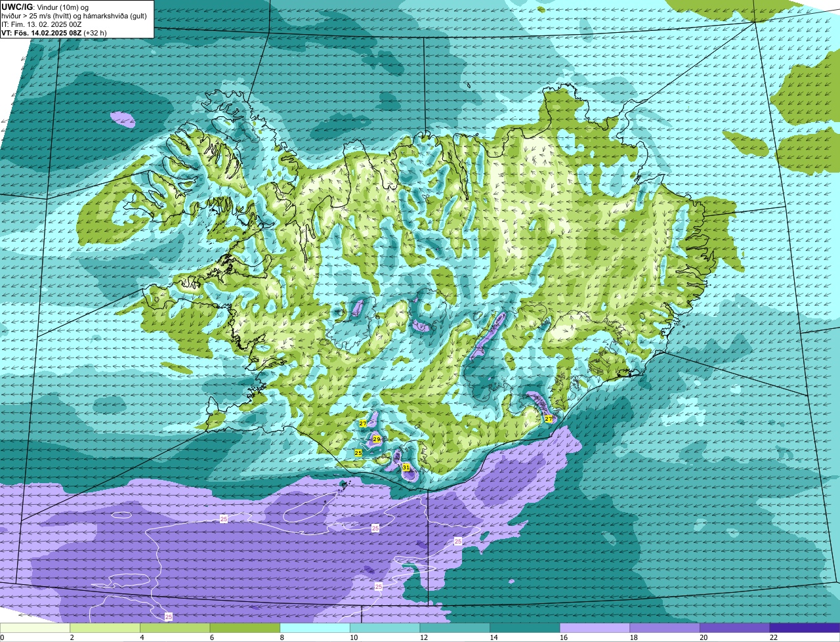The height and width of the screenshot is (642, 840).
Task: Click the legend tick label "4"
Action: coord(142,637)
